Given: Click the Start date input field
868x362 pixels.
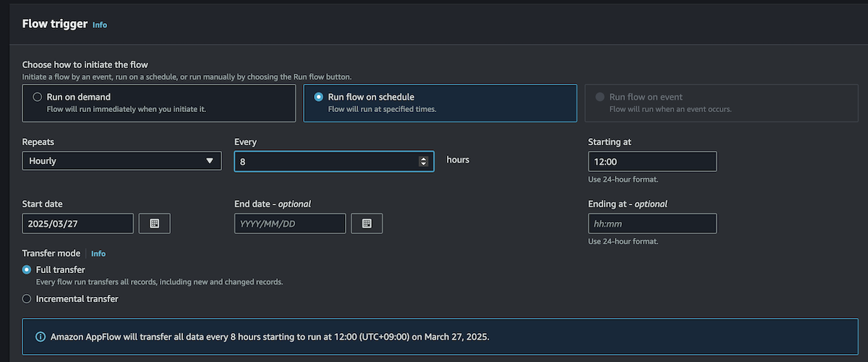Looking at the screenshot, I should pos(78,224).
